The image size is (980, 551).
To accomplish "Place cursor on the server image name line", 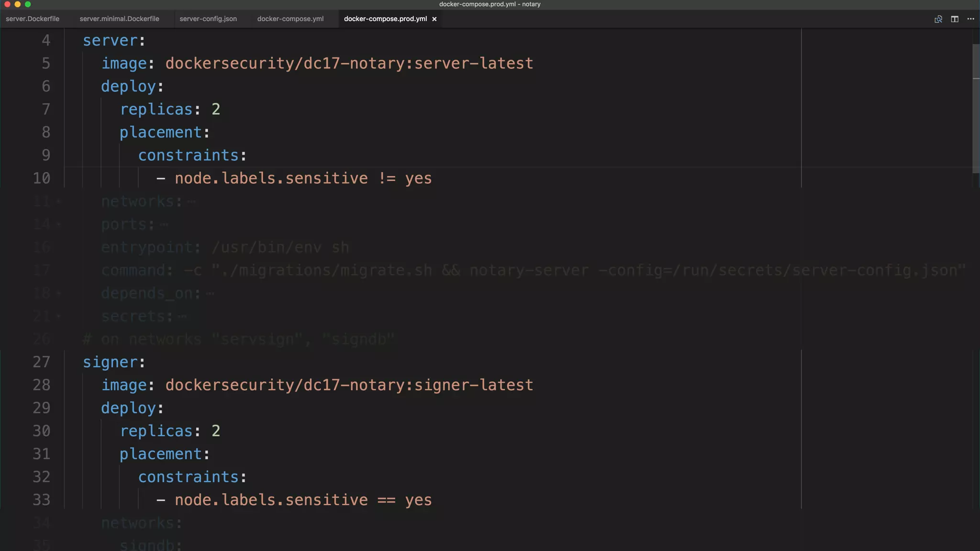I will coord(349,64).
